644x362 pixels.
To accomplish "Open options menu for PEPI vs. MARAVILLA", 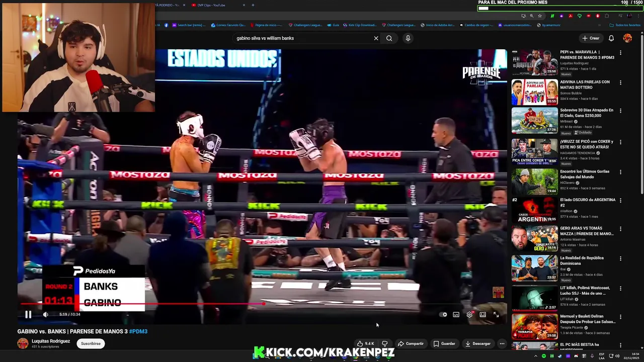I will 620,53.
